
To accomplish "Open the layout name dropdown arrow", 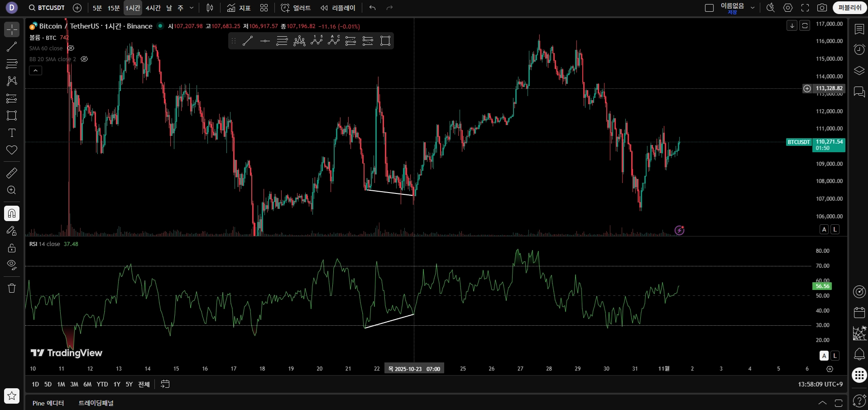I will [x=753, y=8].
